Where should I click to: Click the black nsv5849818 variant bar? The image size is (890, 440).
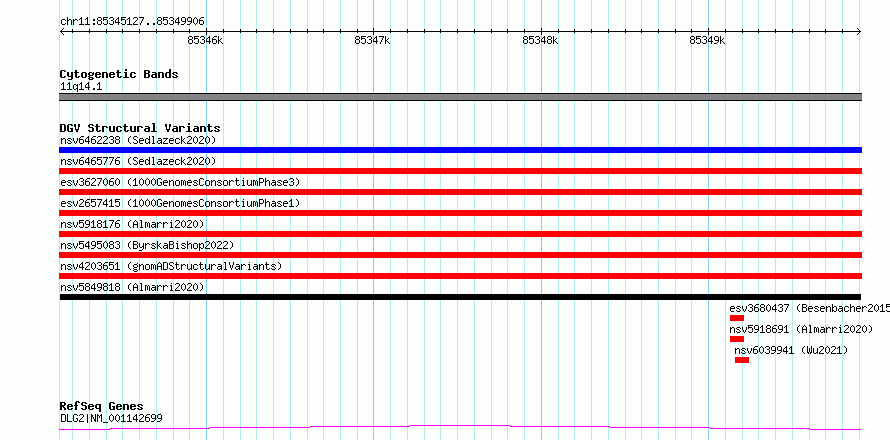460,297
